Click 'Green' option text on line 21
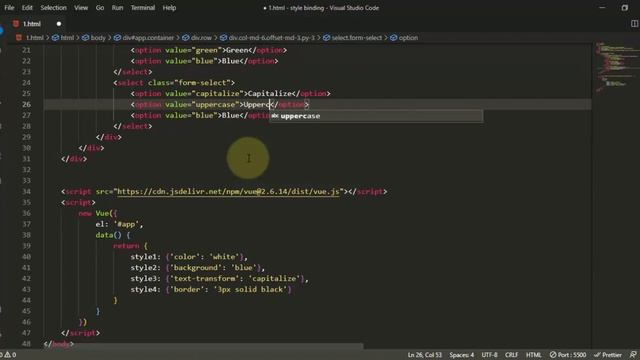640x360 pixels. point(237,50)
